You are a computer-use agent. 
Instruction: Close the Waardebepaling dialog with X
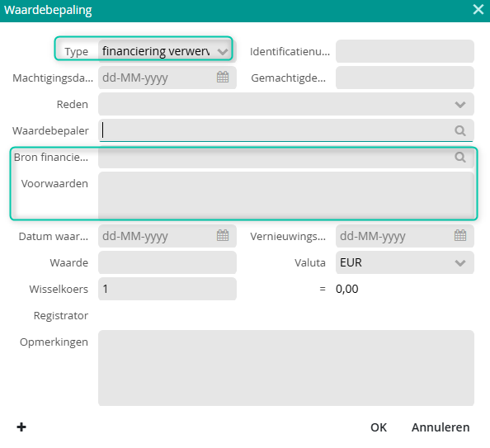tap(478, 9)
